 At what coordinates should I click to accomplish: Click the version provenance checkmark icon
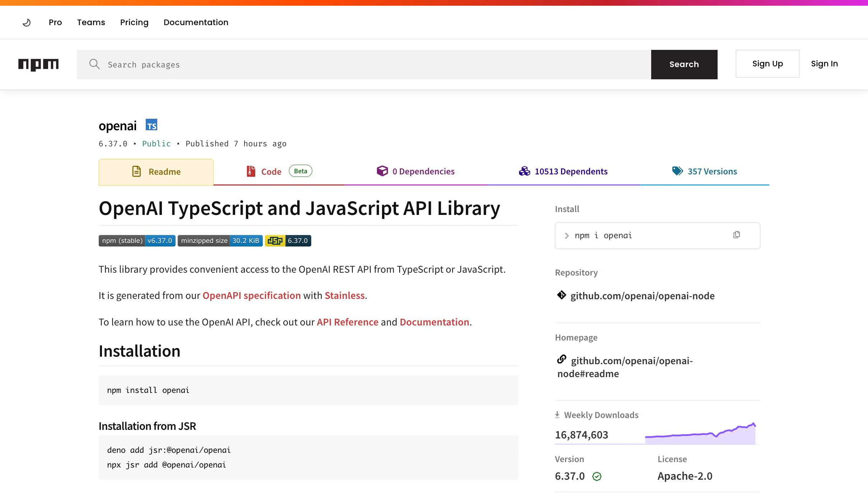coord(597,476)
